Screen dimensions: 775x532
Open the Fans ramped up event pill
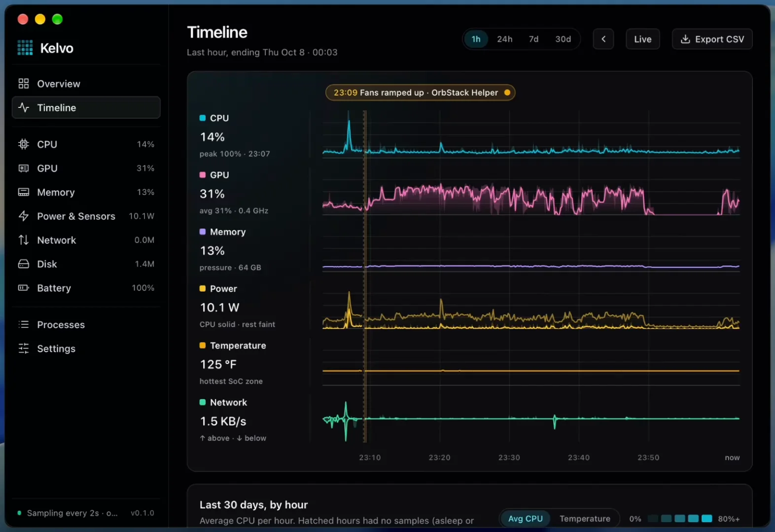click(420, 93)
